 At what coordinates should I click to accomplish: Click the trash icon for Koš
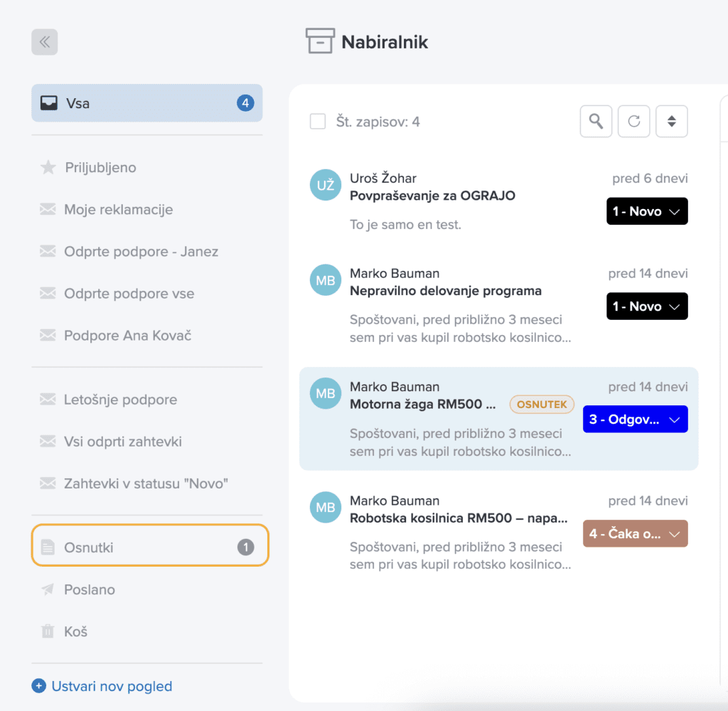[48, 631]
